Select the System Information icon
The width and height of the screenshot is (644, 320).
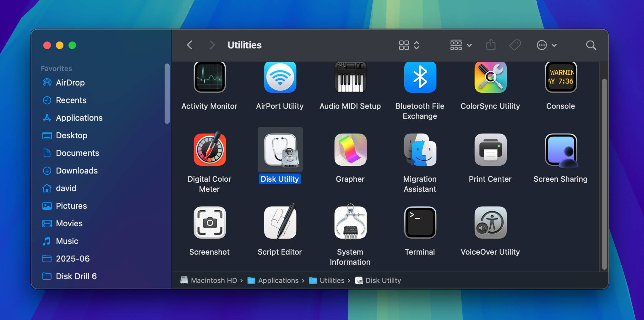(350, 223)
